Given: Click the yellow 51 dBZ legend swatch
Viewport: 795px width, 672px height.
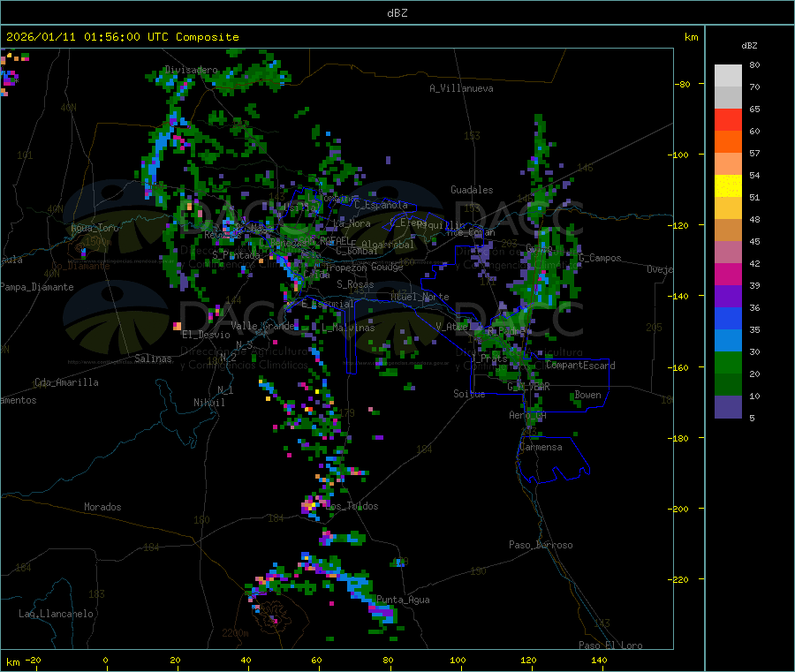Looking at the screenshot, I should 728,186.
